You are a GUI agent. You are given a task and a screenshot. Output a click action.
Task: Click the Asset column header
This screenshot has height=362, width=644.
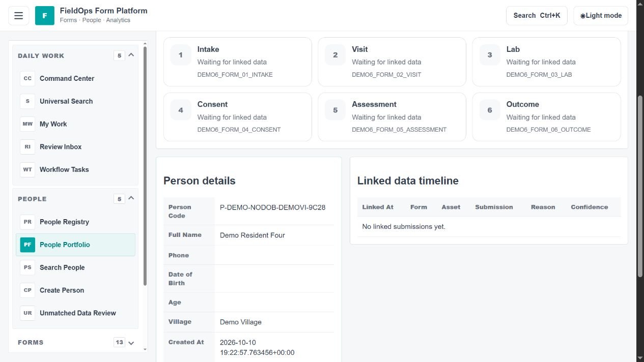click(x=451, y=207)
